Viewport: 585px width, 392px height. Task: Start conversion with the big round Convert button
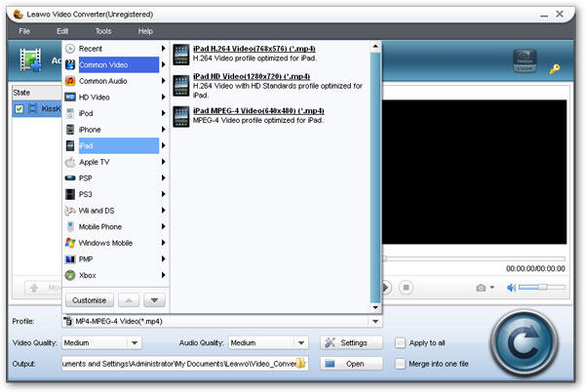tap(525, 343)
